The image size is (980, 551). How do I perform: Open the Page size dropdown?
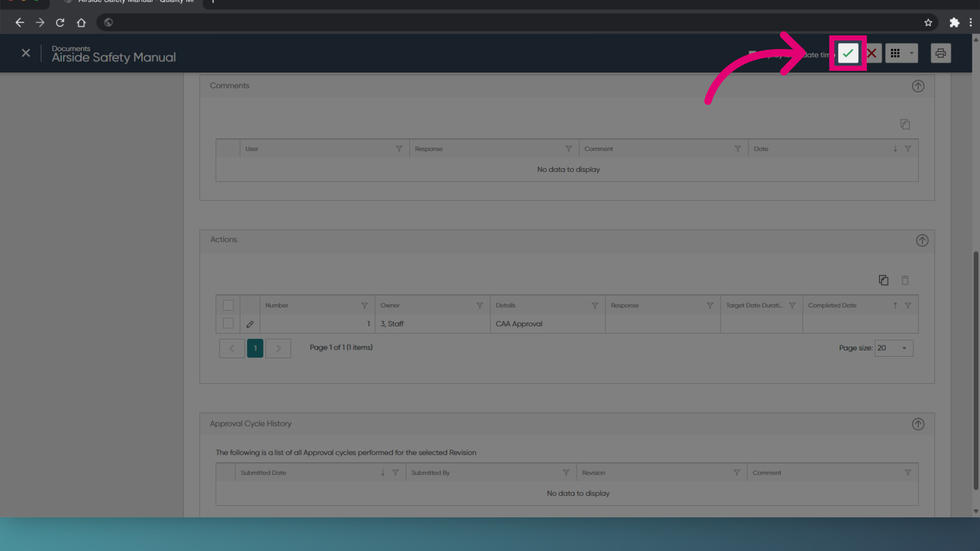[894, 348]
